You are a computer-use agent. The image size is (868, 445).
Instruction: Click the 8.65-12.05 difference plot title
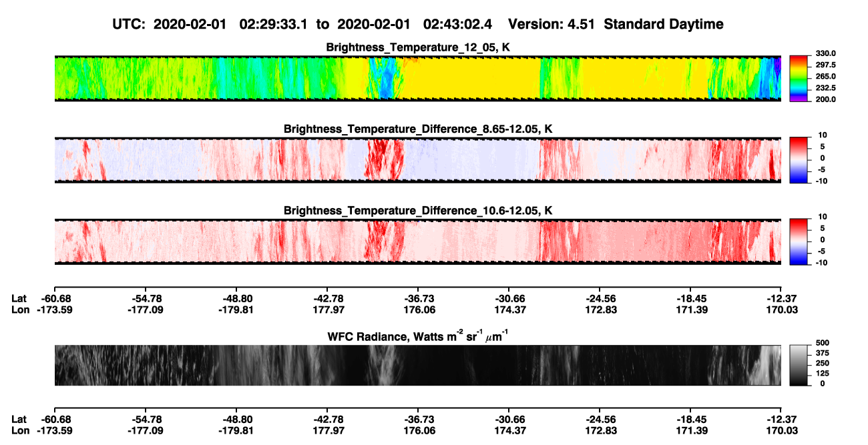(x=418, y=129)
